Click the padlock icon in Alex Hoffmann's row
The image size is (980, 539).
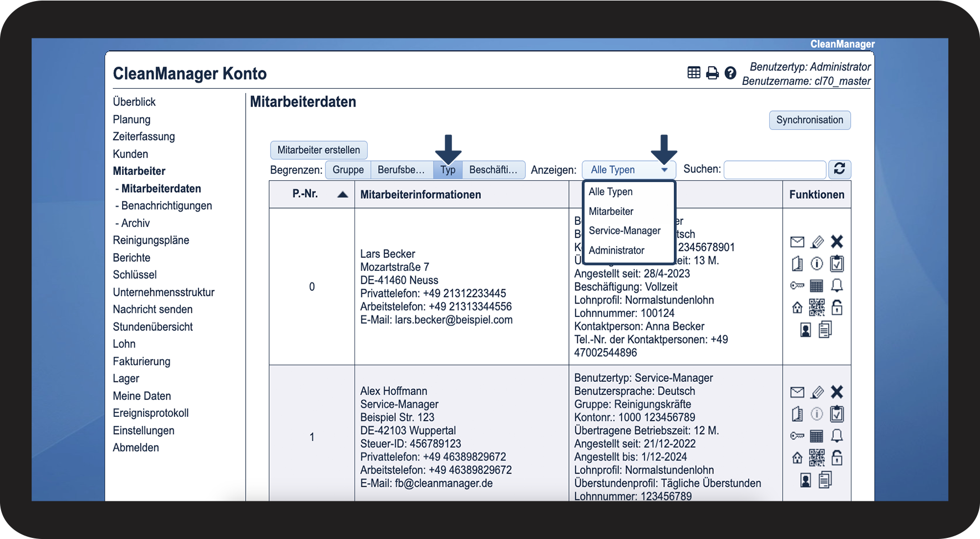[x=837, y=457]
